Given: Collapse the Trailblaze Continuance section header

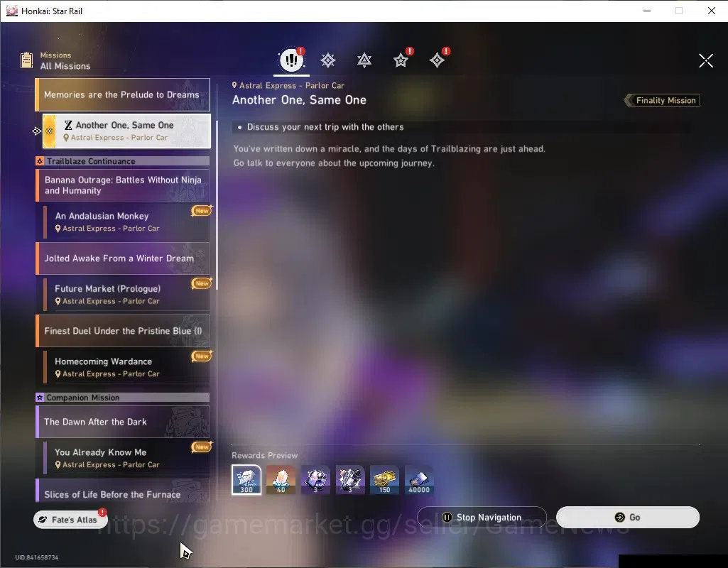Looking at the screenshot, I should coord(123,161).
